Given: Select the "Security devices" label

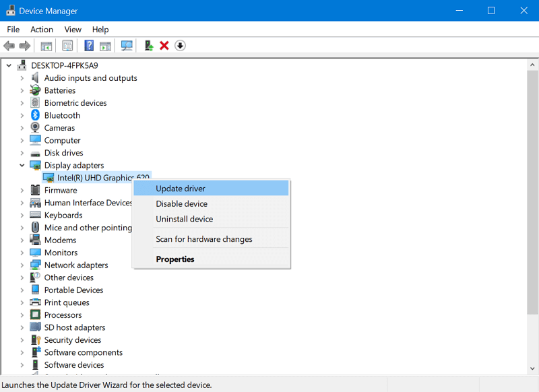Looking at the screenshot, I should 73,339.
